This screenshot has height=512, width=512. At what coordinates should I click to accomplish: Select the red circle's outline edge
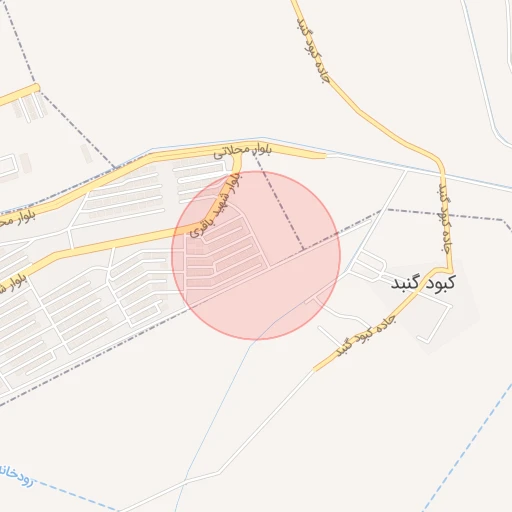coord(340,256)
